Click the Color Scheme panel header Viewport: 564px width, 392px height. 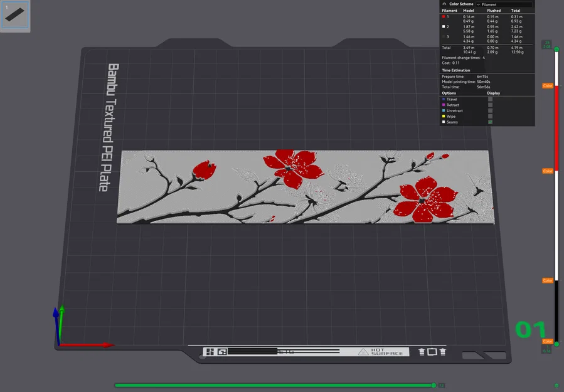[x=461, y=4]
